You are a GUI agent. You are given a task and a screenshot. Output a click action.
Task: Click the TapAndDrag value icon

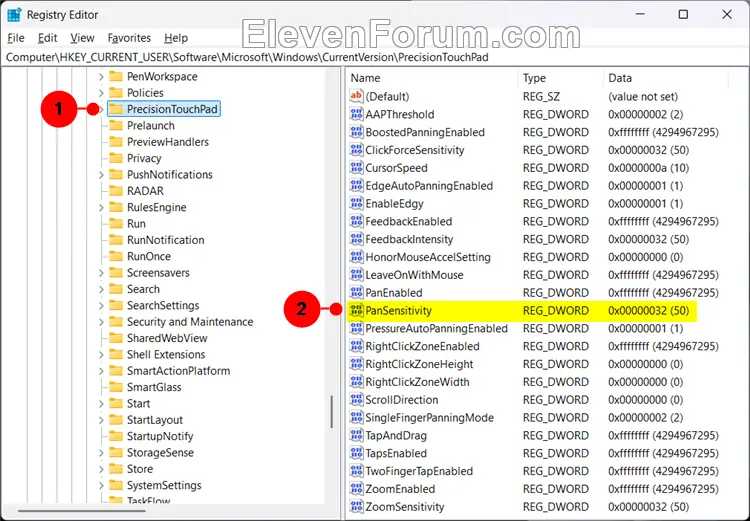356,435
